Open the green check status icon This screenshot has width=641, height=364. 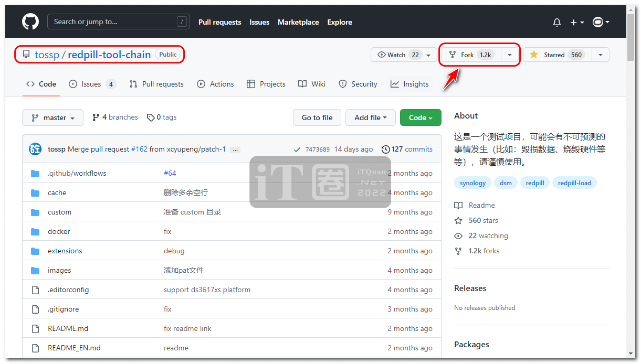tap(297, 149)
